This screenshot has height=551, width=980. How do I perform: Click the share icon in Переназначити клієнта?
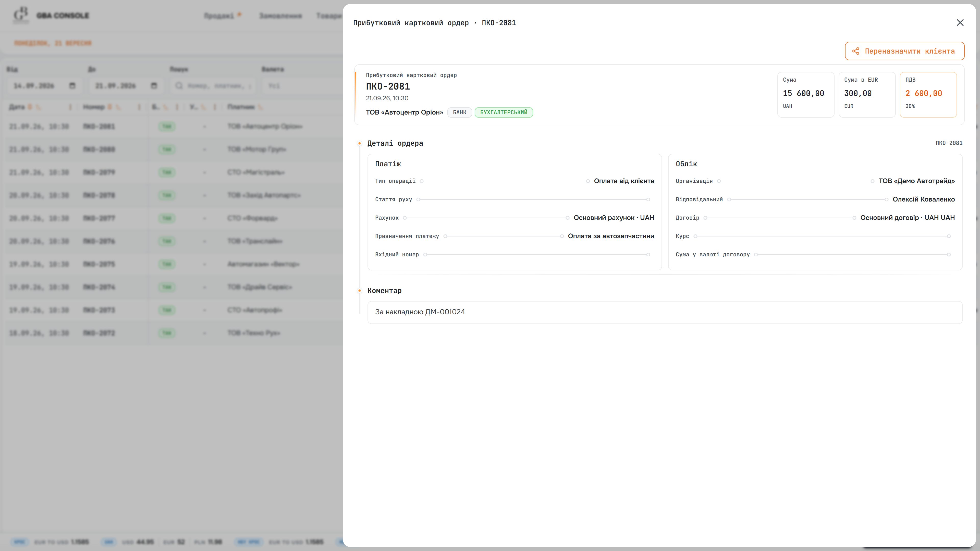click(x=856, y=51)
